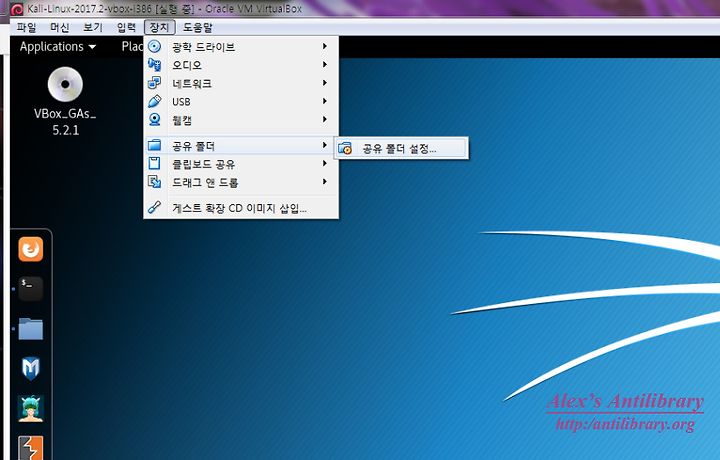
Task: Expand the 네트워크 submenu arrow
Action: (x=325, y=83)
